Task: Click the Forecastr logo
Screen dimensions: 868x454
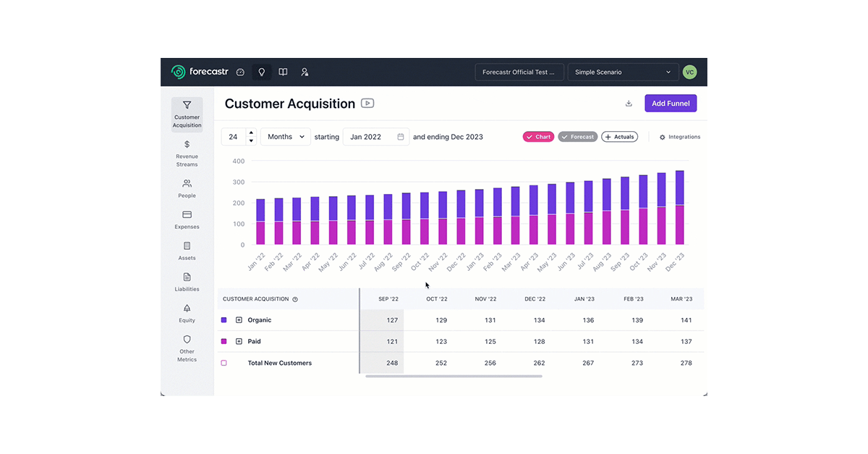Action: 200,72
